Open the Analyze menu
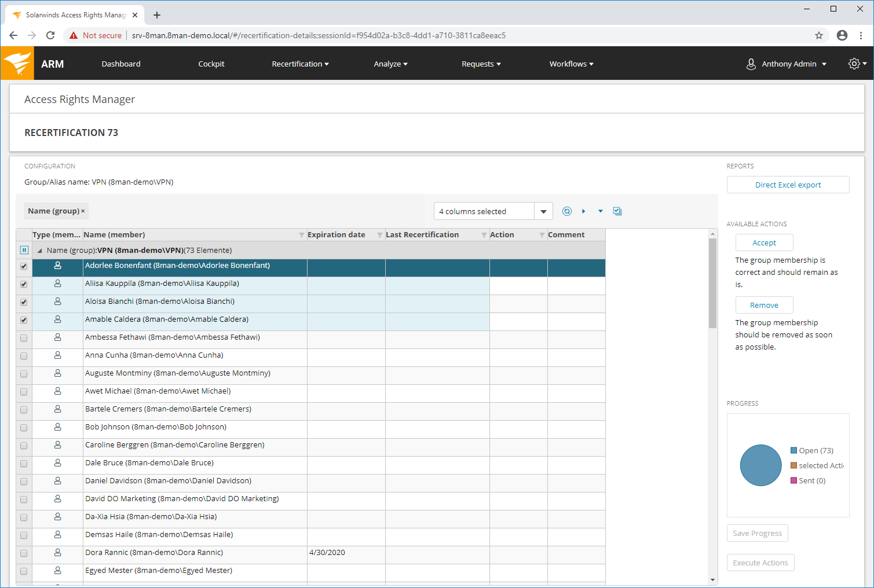This screenshot has width=874, height=588. 390,64
